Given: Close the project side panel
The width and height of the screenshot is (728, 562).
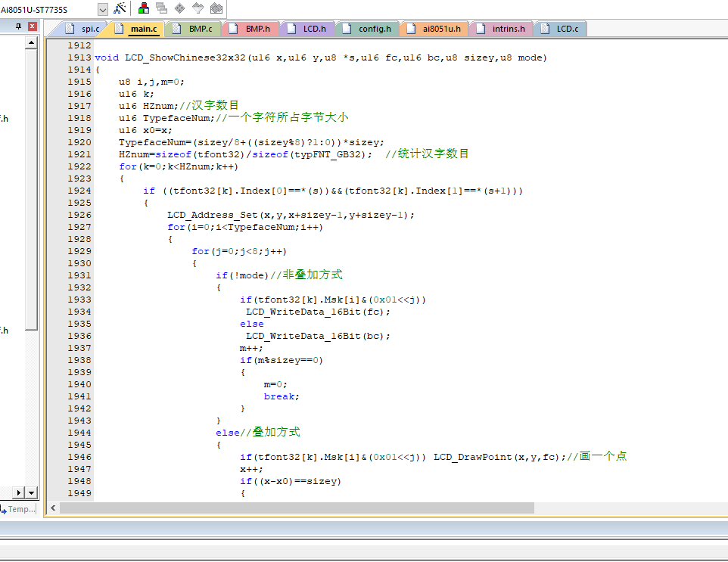Looking at the screenshot, I should coord(32,26).
